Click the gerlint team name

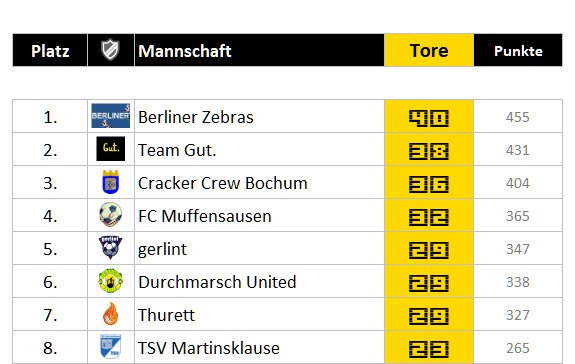coord(162,250)
